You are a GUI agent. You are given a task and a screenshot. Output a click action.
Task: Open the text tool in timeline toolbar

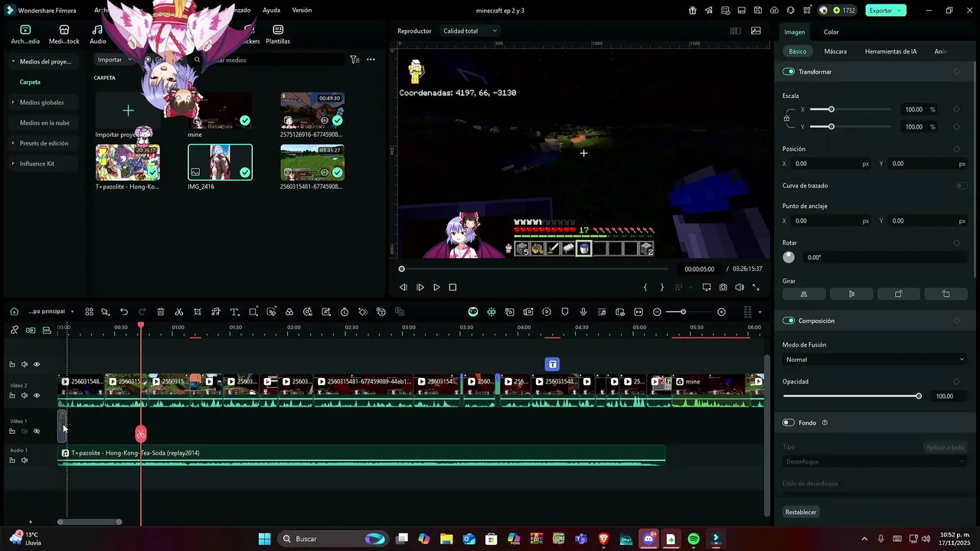tap(234, 312)
